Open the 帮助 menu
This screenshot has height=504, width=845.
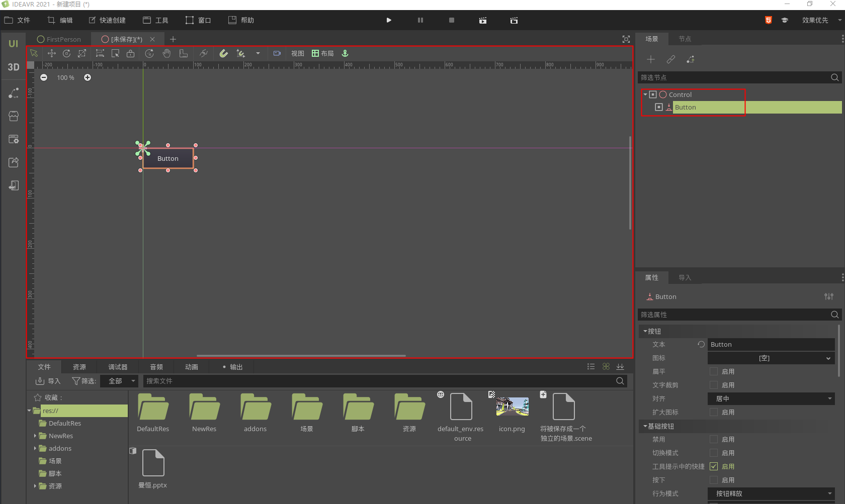tap(241, 20)
